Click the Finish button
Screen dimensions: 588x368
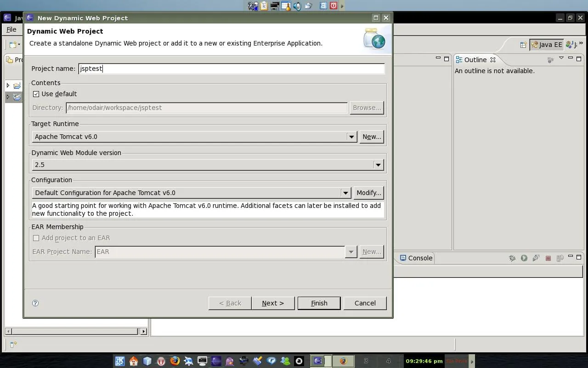point(319,303)
